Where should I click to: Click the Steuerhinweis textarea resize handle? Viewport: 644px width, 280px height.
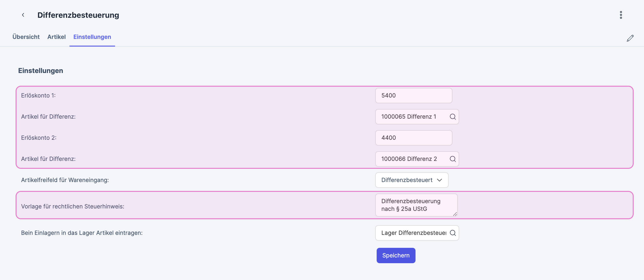[455, 214]
